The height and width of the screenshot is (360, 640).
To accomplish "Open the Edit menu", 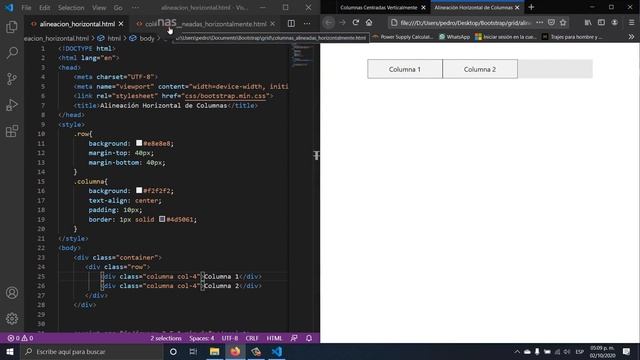I will click(x=44, y=8).
